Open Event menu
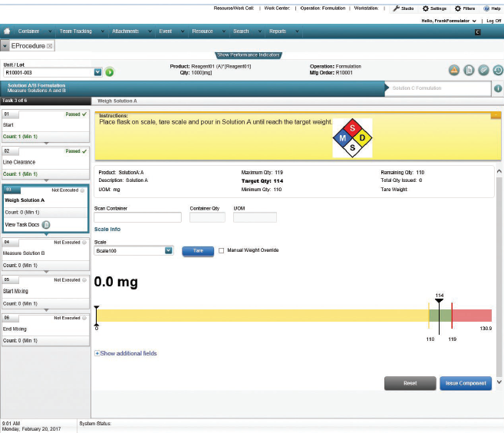Viewport: 504px width, 433px height. pos(165,31)
